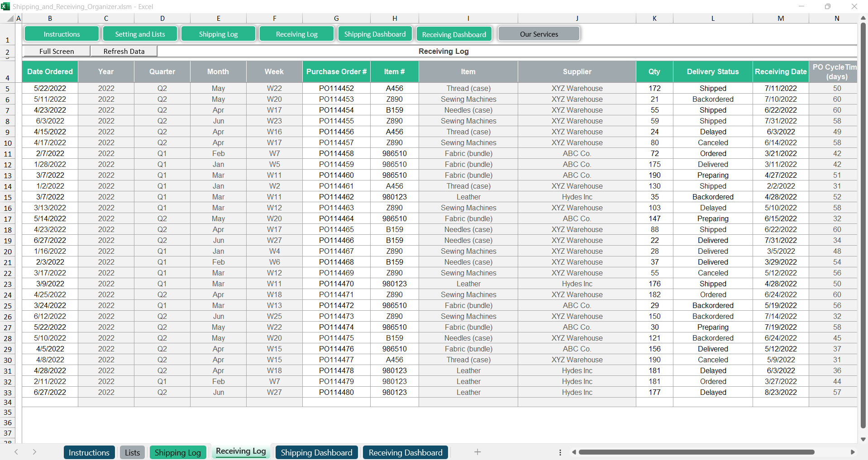Switch to the Lists sheet tab
The image size is (868, 460).
coord(132,452)
